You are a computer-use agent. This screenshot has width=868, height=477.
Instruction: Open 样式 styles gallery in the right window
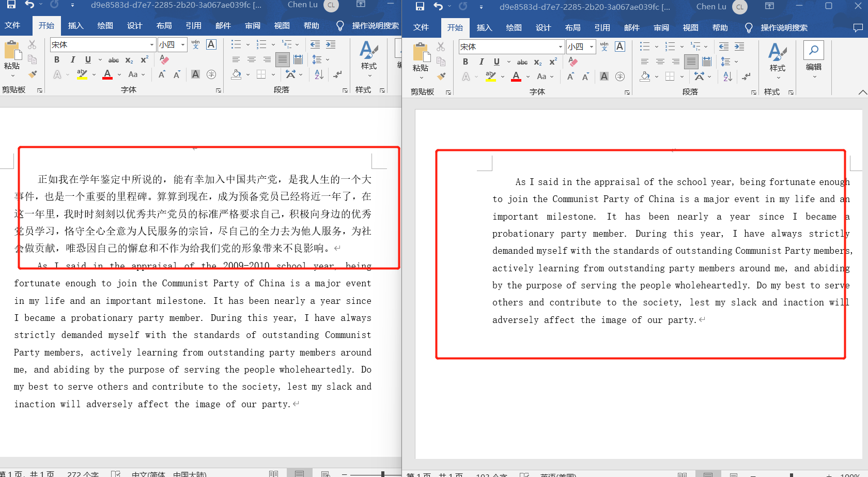pyautogui.click(x=778, y=60)
